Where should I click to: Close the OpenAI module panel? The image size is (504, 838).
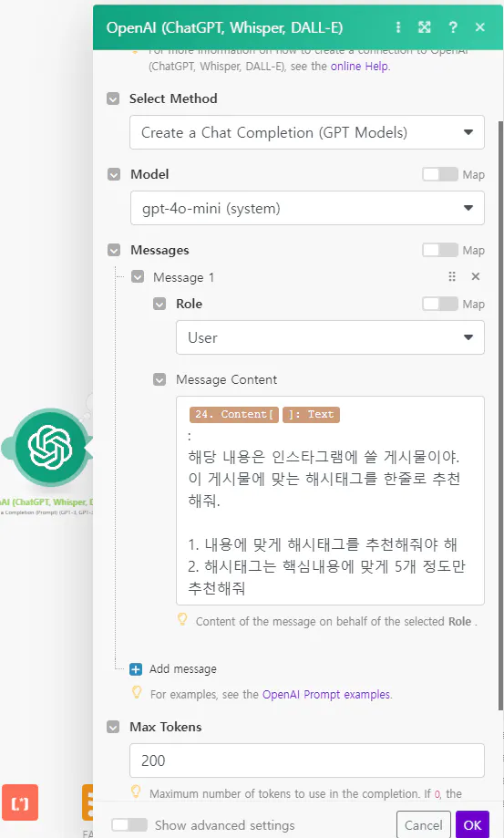coord(480,27)
